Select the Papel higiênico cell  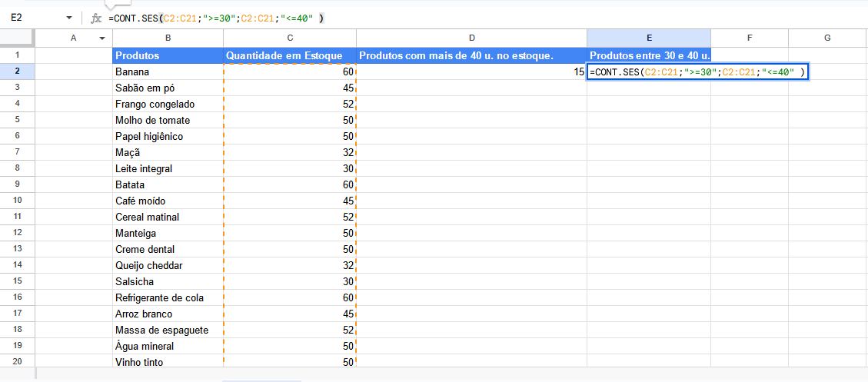click(168, 136)
